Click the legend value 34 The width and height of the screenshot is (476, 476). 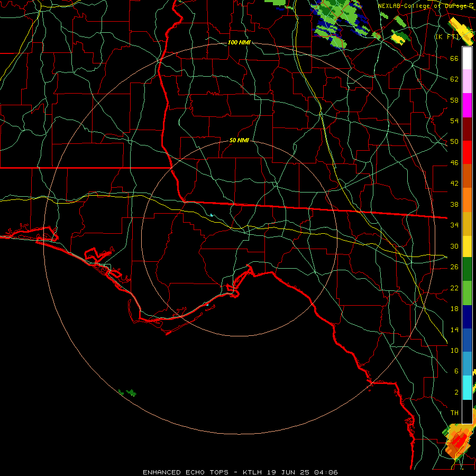(454, 225)
